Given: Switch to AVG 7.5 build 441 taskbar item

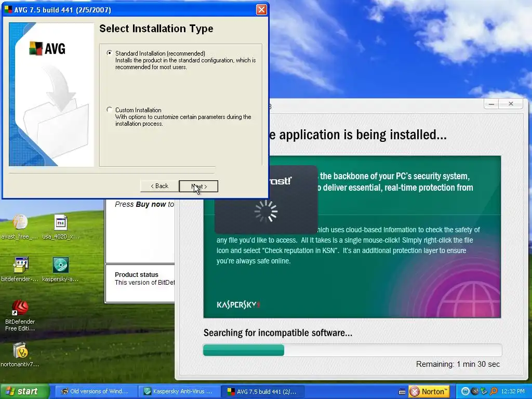Looking at the screenshot, I should [262, 391].
